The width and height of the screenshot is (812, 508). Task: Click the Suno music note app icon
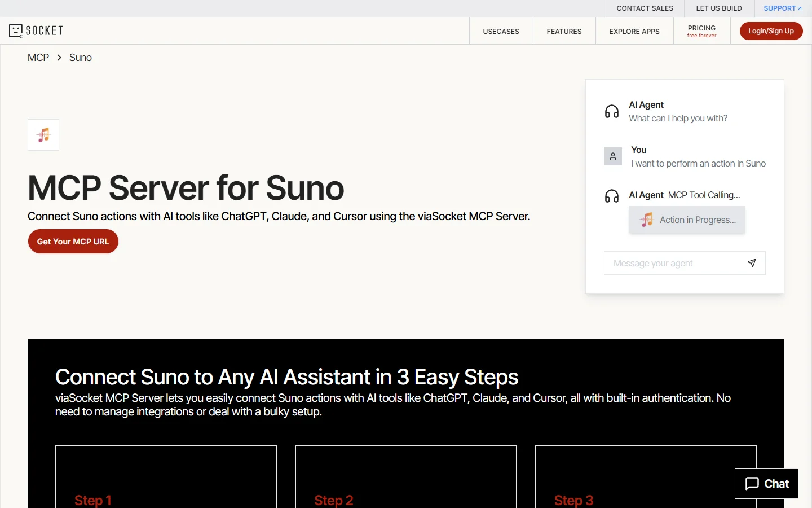coord(43,135)
